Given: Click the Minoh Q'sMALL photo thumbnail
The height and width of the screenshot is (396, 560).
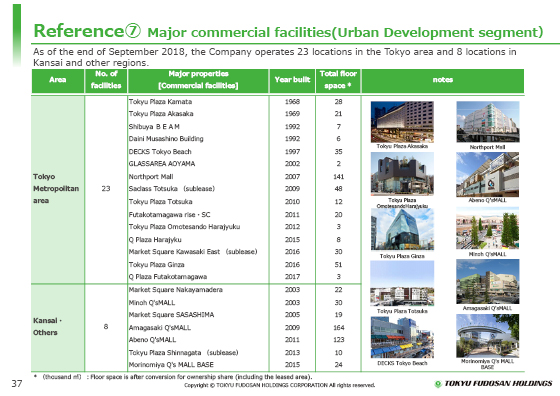Looking at the screenshot, I should (488, 228).
